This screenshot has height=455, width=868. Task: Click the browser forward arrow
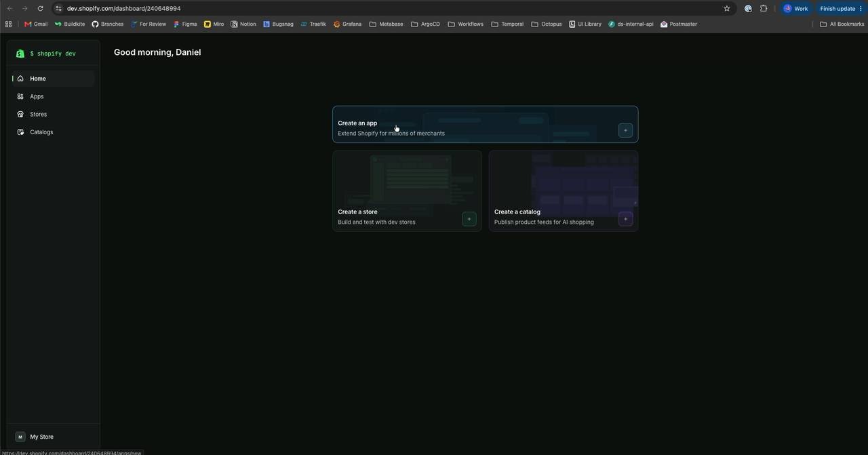pyautogui.click(x=24, y=9)
